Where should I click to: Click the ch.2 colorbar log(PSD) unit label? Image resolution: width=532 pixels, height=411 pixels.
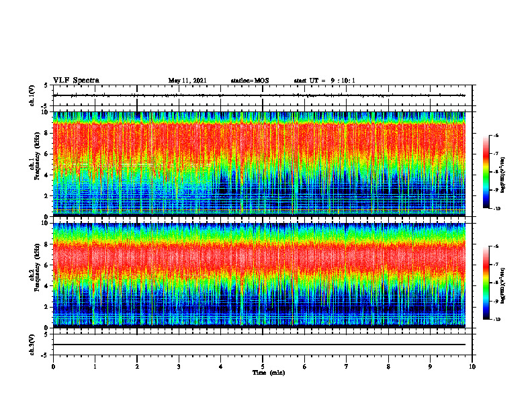[x=503, y=286]
